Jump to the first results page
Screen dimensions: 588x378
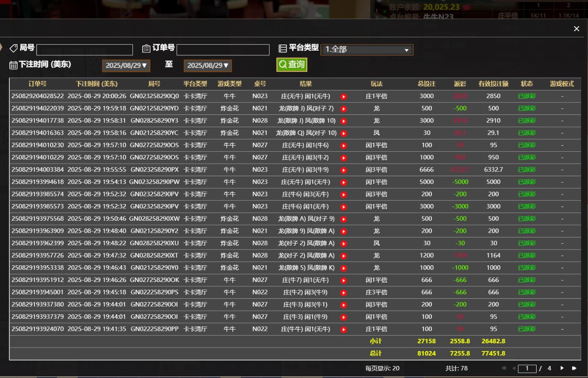click(x=504, y=368)
